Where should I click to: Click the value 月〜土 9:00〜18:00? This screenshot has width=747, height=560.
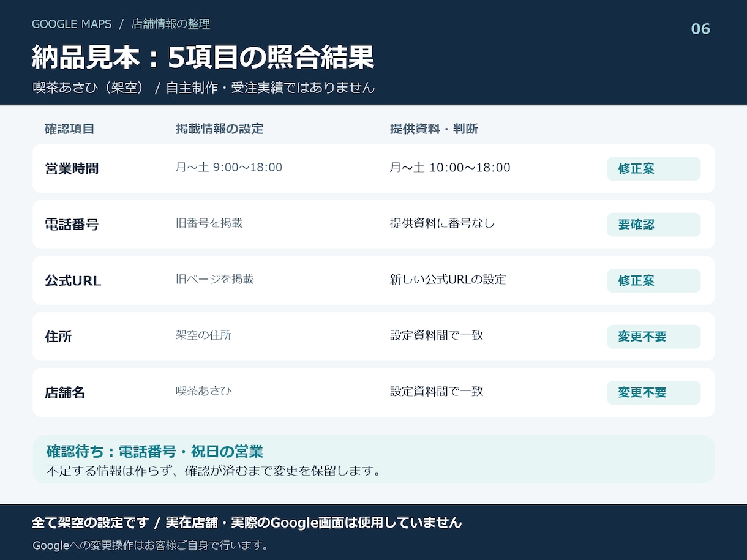click(x=229, y=167)
